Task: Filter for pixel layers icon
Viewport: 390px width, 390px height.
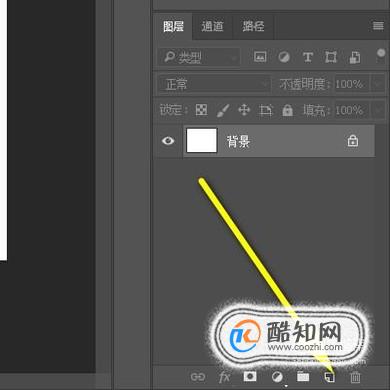Action: 260,57
